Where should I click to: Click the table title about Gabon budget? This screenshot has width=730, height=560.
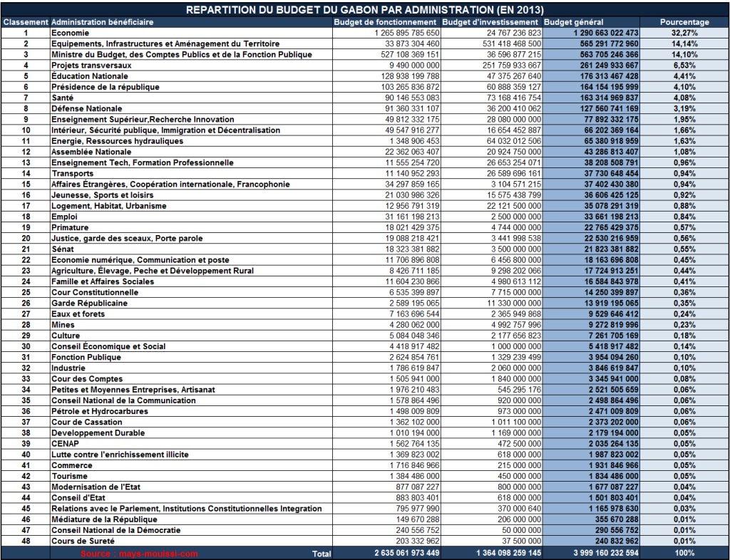(x=364, y=10)
